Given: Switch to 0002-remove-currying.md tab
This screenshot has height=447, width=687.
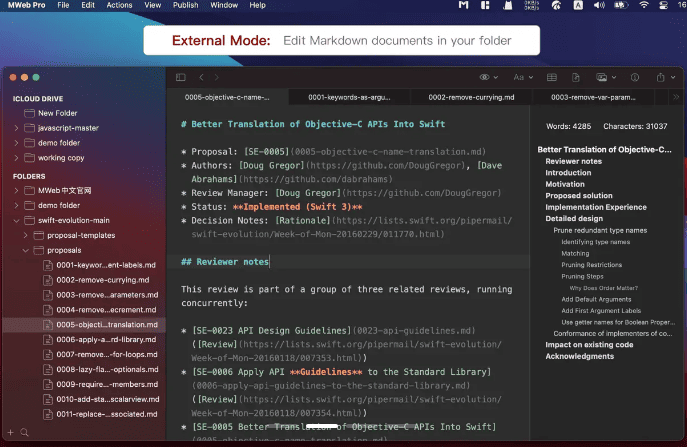Looking at the screenshot, I should [471, 97].
